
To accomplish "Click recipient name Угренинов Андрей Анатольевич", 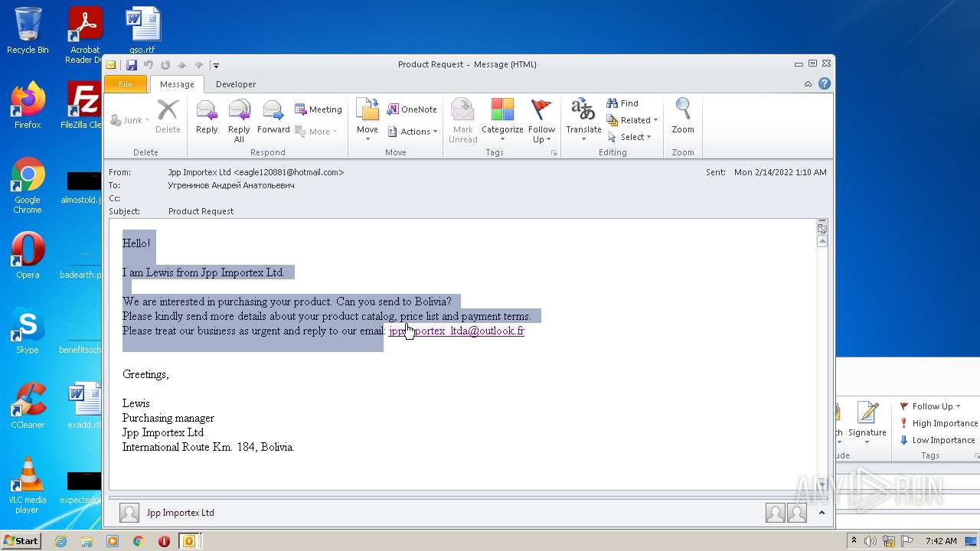I will pos(231,185).
